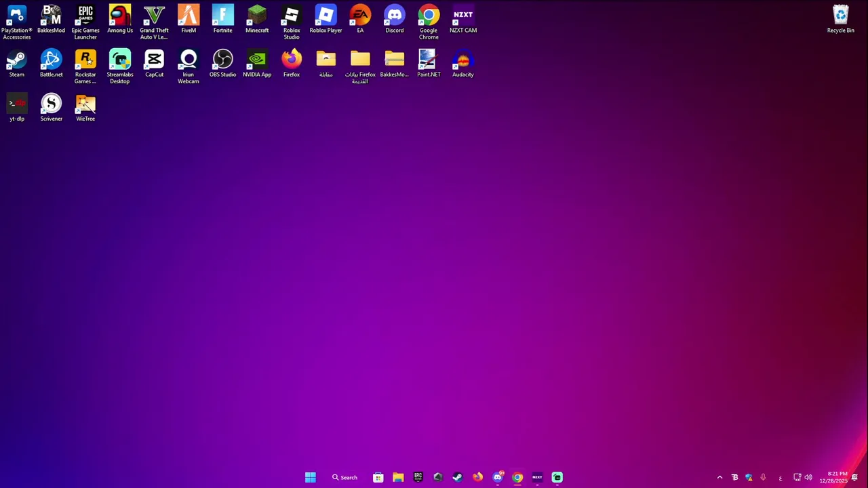Click the microphone tray icon
Viewport: 868px width, 488px height.
click(x=763, y=477)
